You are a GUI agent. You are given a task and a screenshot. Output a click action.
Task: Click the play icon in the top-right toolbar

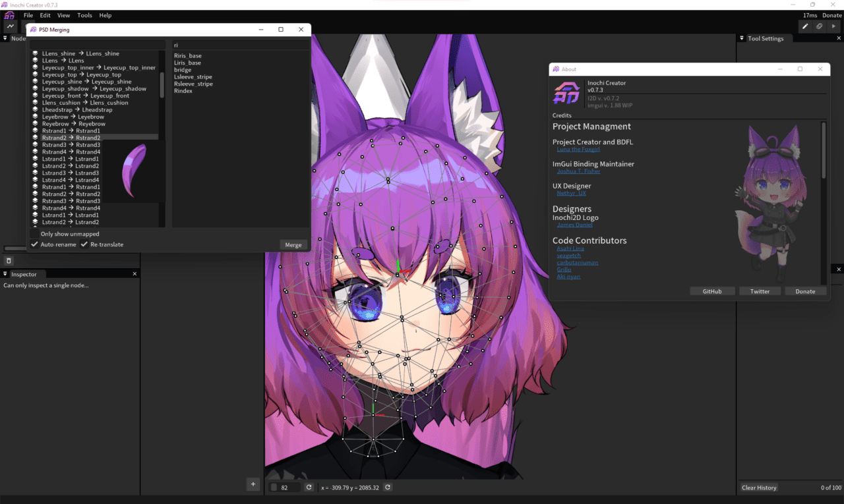pos(834,26)
